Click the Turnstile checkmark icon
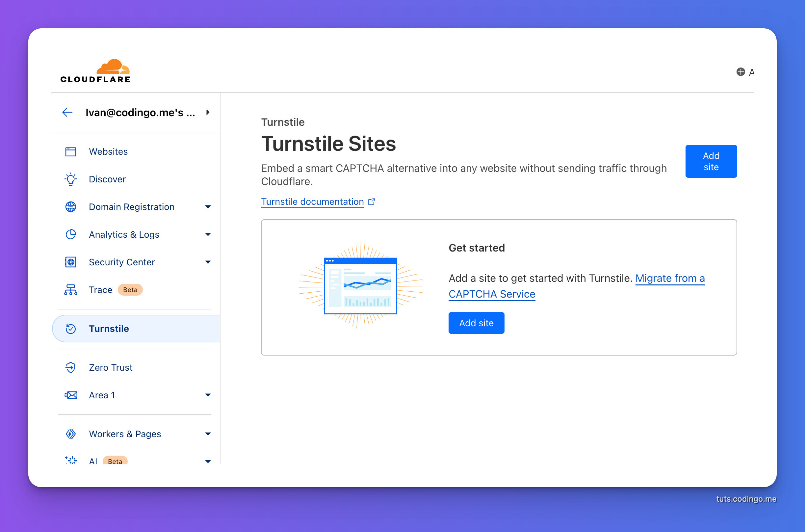This screenshot has width=805, height=532. coord(70,329)
